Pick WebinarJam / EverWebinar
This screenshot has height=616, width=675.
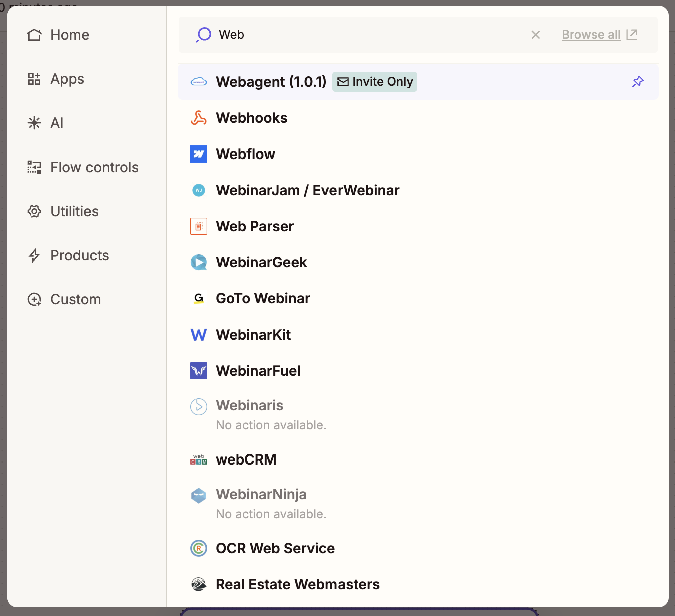point(418,190)
